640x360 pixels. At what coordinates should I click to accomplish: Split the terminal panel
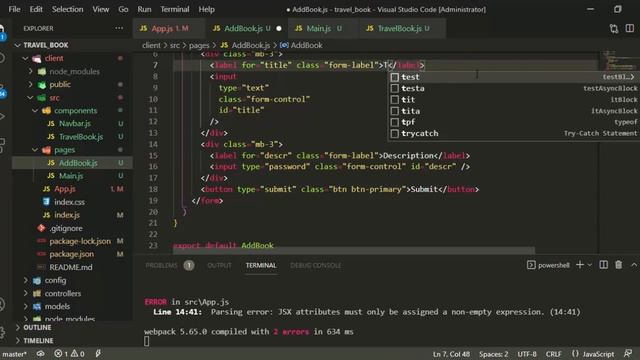pos(603,265)
